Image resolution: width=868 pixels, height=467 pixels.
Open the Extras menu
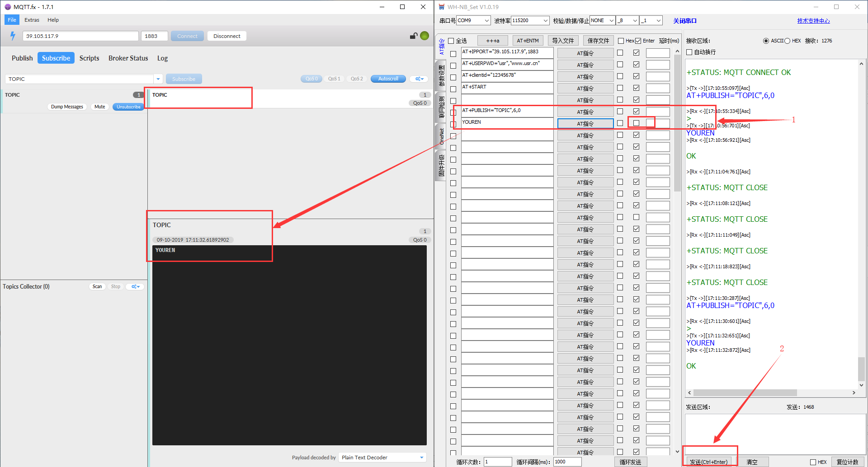32,20
